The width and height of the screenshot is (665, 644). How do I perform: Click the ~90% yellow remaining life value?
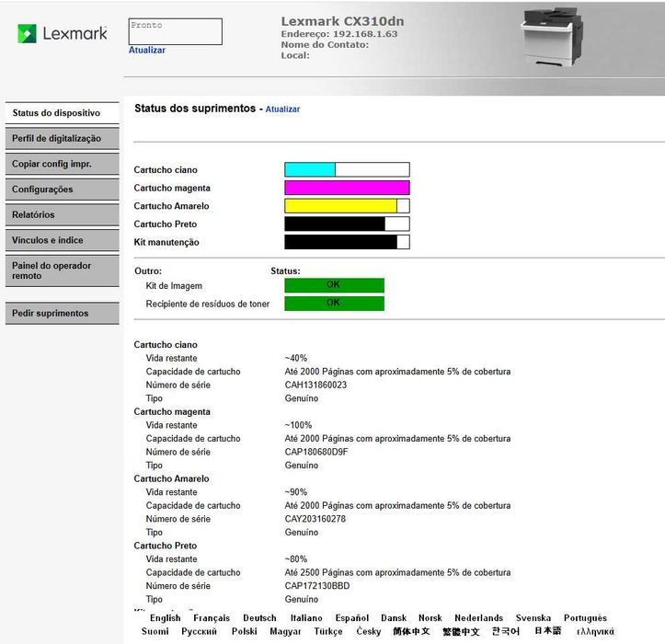coord(296,492)
